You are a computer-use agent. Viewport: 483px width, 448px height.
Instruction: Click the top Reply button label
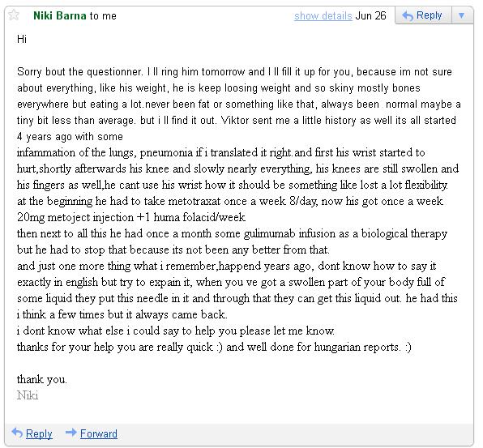(429, 15)
